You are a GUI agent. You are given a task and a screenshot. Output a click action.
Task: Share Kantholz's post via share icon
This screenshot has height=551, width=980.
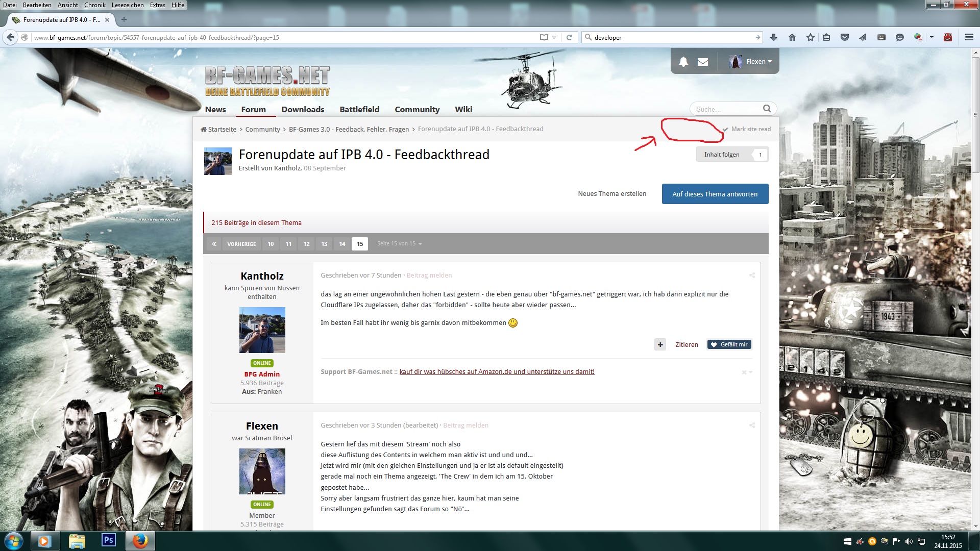point(752,275)
